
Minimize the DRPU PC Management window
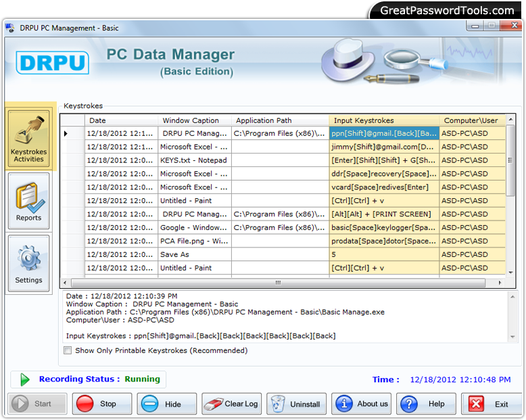pos(475,26)
